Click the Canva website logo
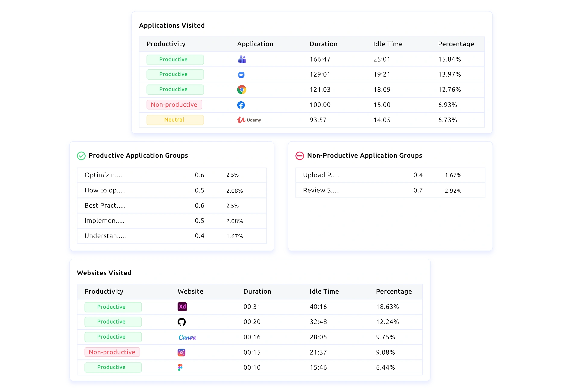562x392 pixels. [187, 337]
